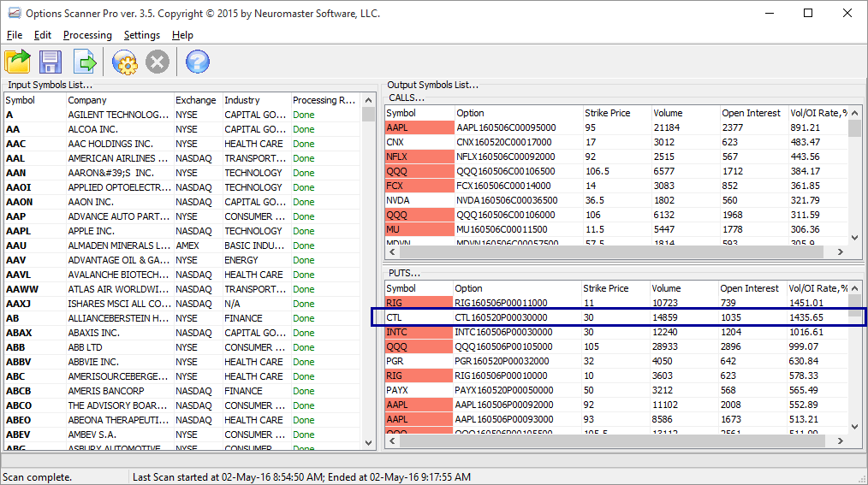This screenshot has height=485, width=868.
Task: Select AAPL160506P00092000 put option
Action: pos(503,405)
